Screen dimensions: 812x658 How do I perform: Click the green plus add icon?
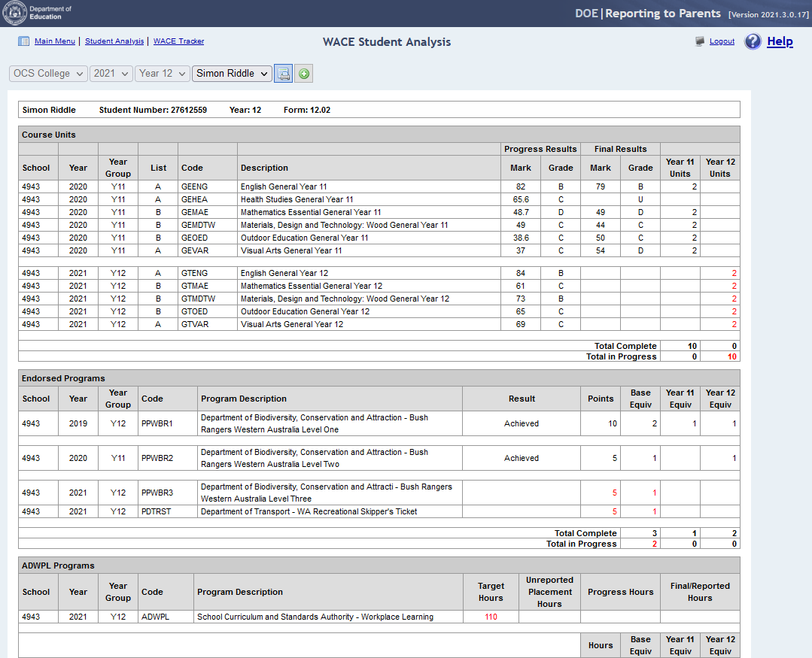pos(304,74)
